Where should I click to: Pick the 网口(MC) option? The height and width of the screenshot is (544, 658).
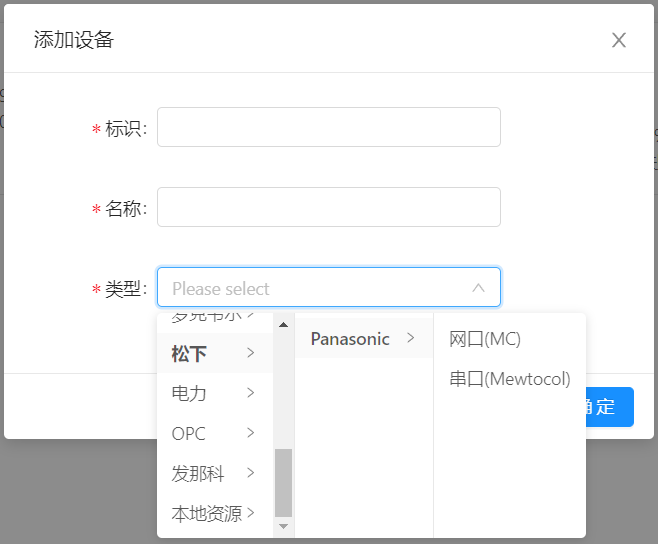(485, 339)
